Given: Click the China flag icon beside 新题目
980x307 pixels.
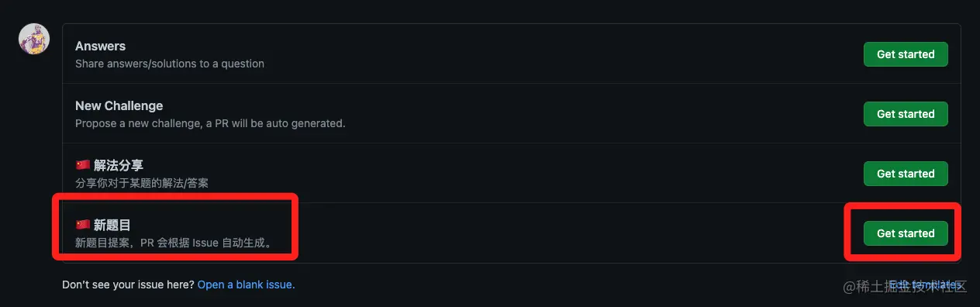Looking at the screenshot, I should 83,225.
